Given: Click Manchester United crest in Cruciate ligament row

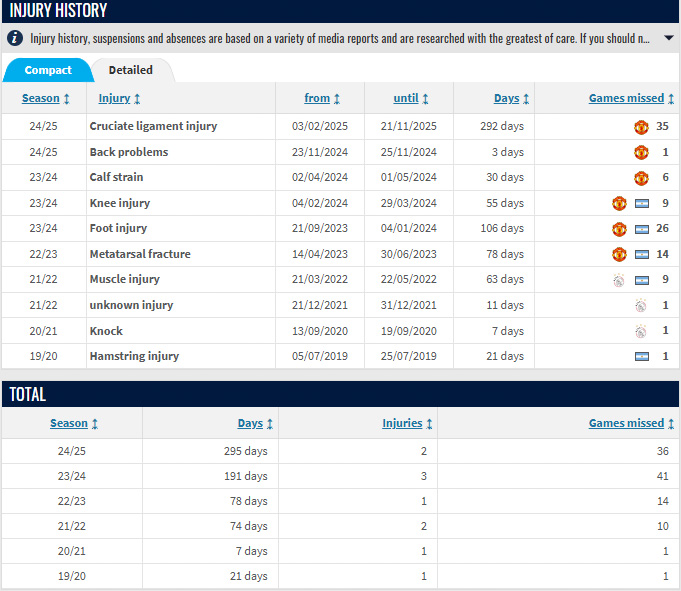Looking at the screenshot, I should click(641, 127).
